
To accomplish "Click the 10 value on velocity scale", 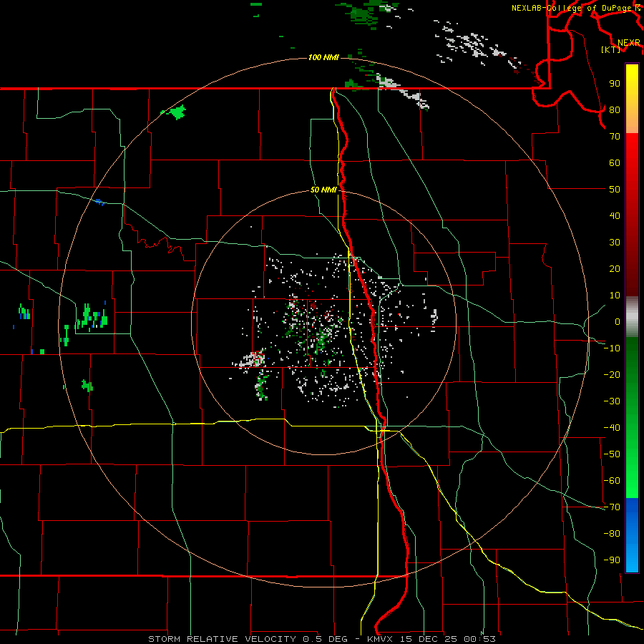I will (615, 296).
